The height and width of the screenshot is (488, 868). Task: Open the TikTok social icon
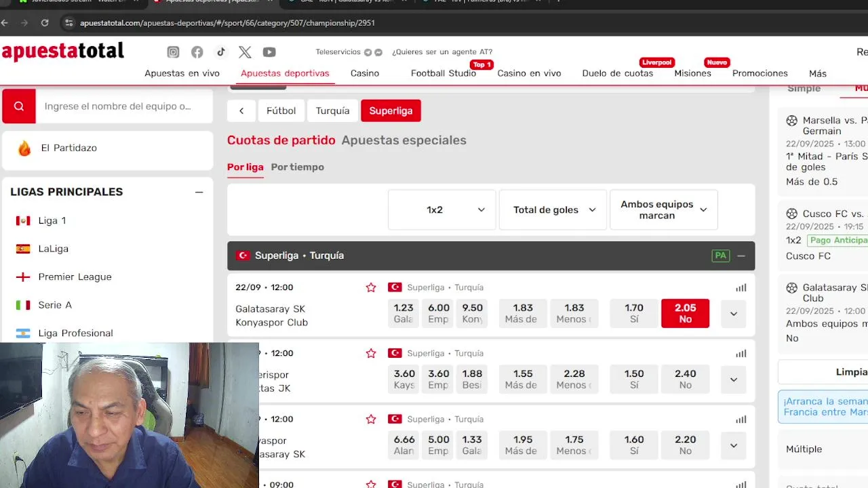pos(221,52)
